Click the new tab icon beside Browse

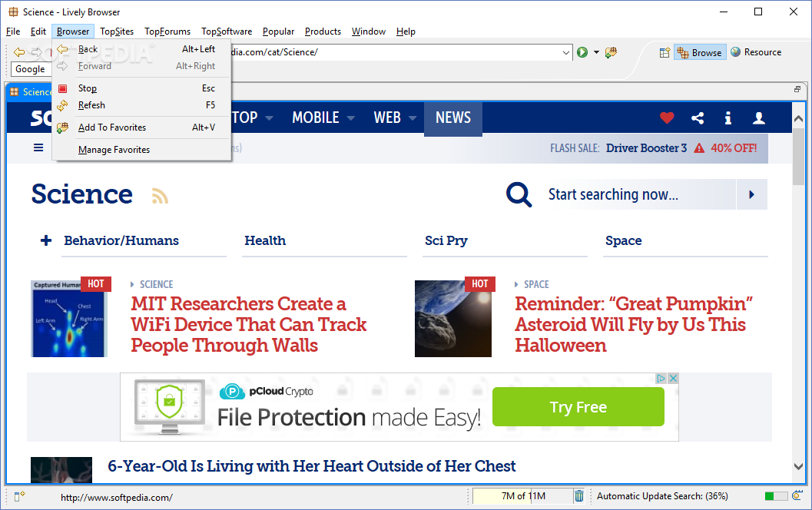[x=665, y=52]
